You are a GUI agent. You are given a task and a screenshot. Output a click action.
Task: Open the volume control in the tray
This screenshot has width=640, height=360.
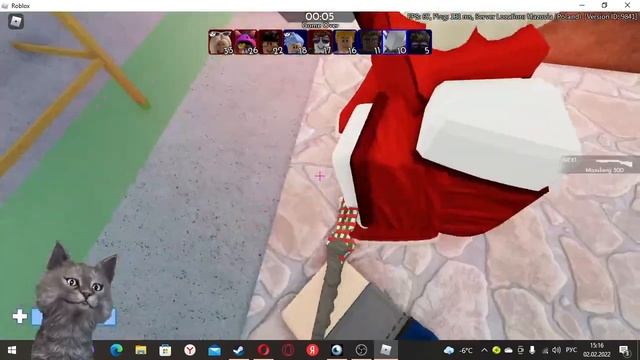[556, 350]
